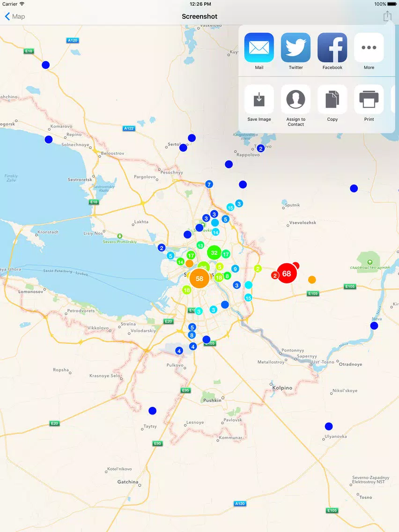Image resolution: width=399 pixels, height=532 pixels.
Task: Tap the Save Image action
Action: (259, 99)
